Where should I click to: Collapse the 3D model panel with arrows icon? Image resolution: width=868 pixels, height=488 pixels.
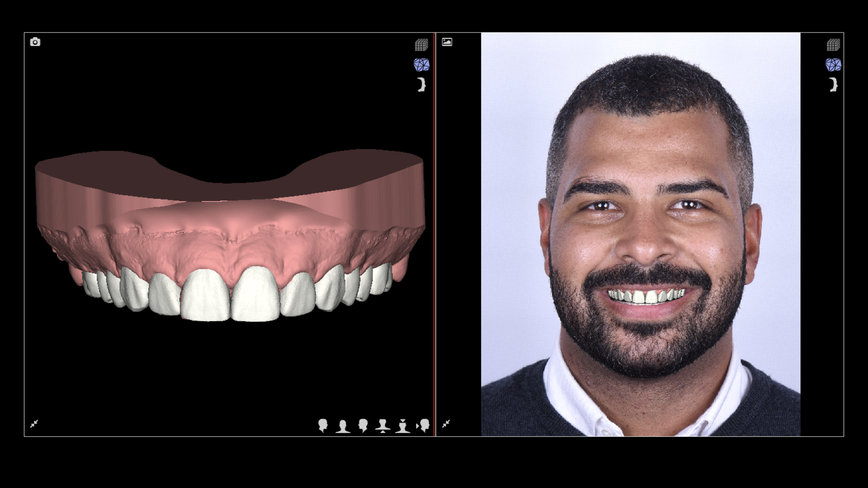pyautogui.click(x=34, y=424)
